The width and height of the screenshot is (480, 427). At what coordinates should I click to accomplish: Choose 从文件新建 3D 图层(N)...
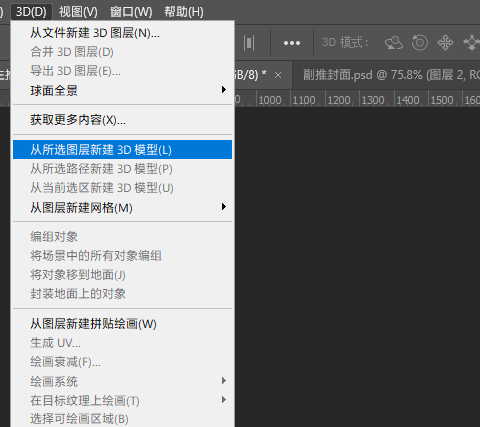[x=123, y=33]
